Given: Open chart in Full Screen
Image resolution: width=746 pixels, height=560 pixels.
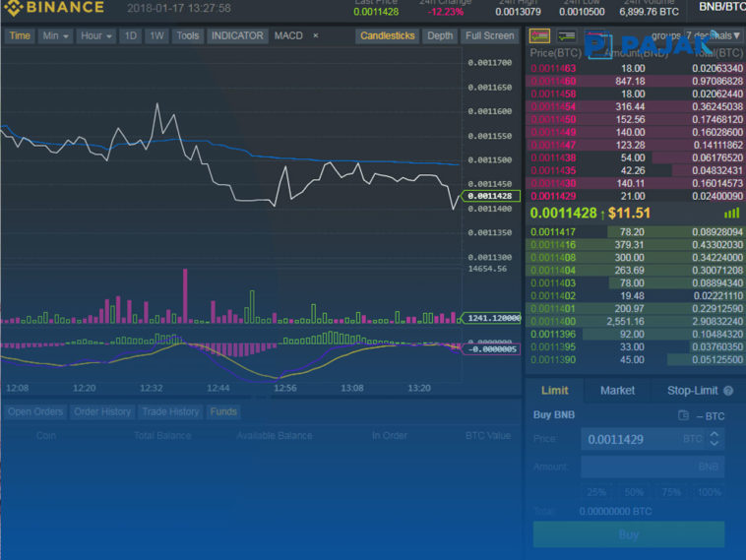Looking at the screenshot, I should [x=489, y=35].
